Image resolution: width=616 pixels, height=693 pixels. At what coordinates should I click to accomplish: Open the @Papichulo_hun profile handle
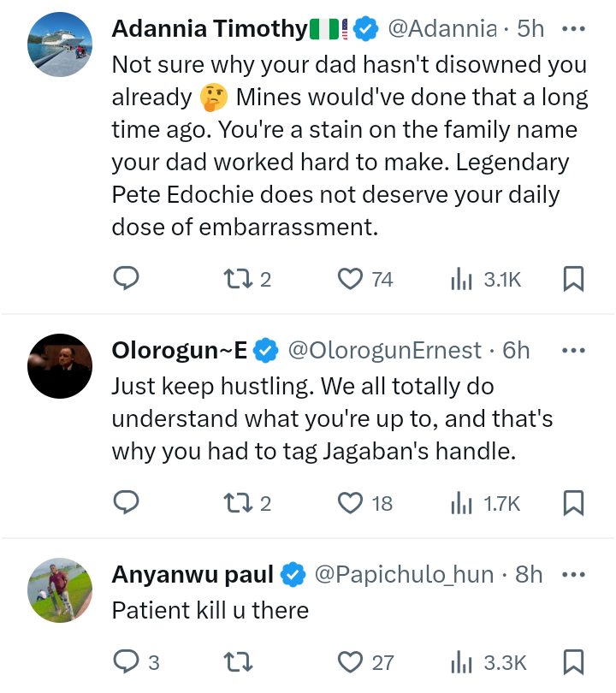(x=405, y=574)
